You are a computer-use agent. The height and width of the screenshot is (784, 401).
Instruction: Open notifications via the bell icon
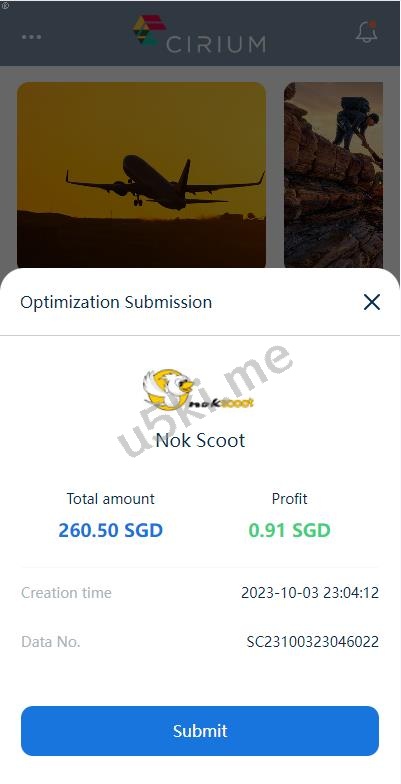click(x=366, y=32)
